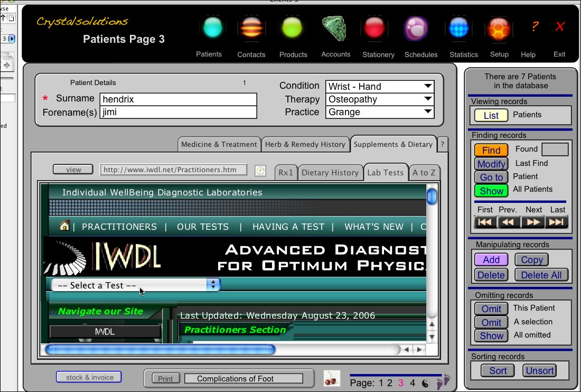Click the List Patients button

(x=491, y=116)
